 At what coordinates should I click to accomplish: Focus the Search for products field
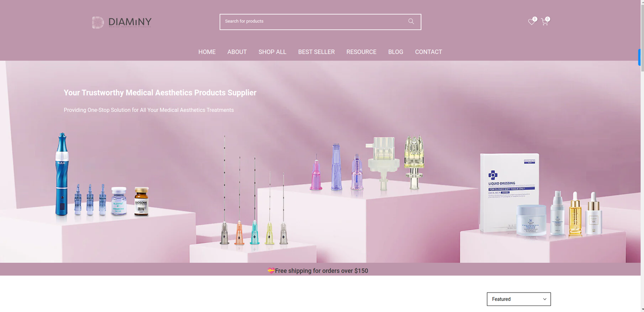[x=314, y=22]
